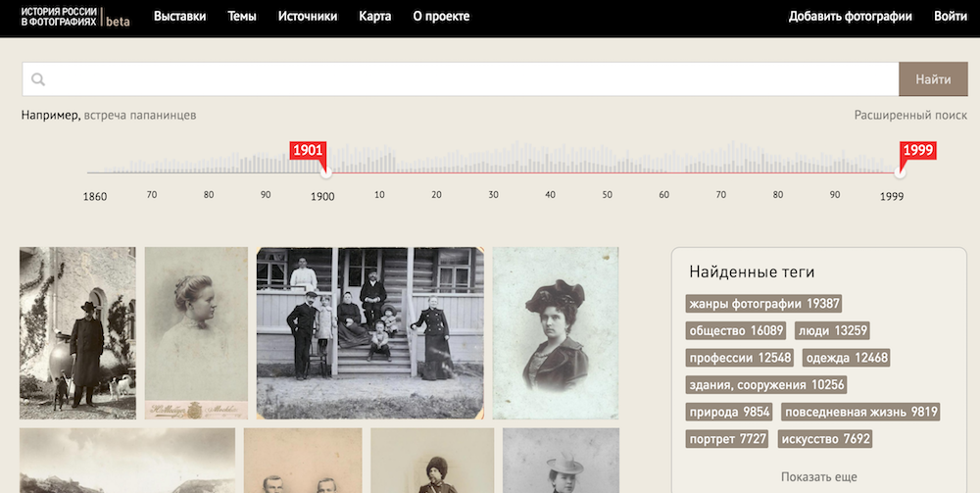This screenshot has height=493, width=980.
Task: Click the 1901 start handle on timeline
Action: click(x=325, y=173)
